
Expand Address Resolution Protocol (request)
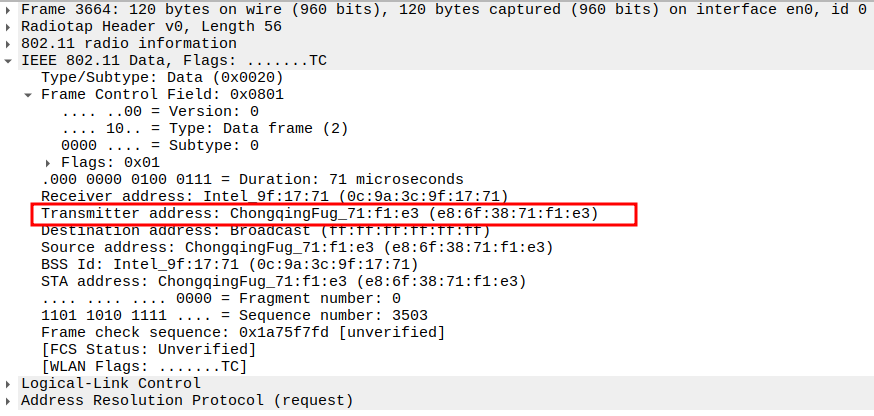coord(9,400)
